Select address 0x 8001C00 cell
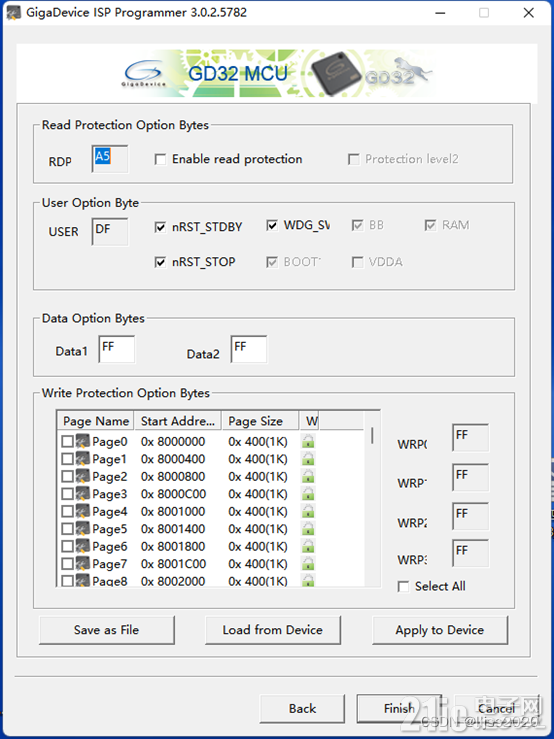The image size is (554, 739). coord(173,564)
